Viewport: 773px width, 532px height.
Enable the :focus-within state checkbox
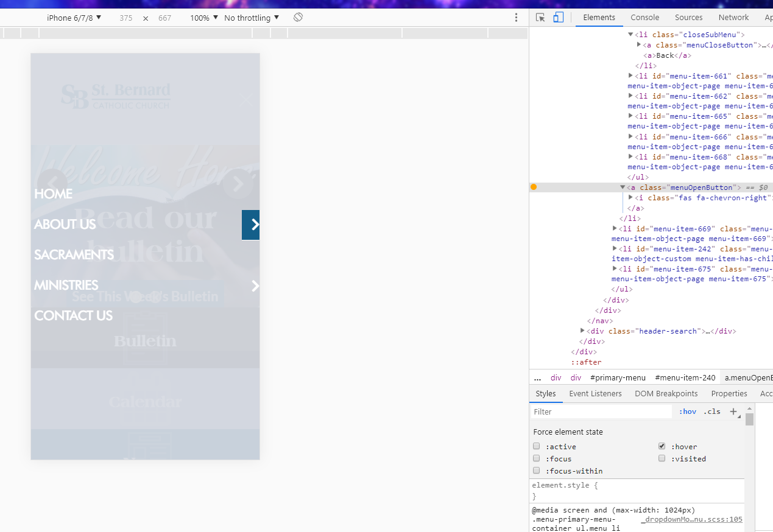tap(537, 471)
